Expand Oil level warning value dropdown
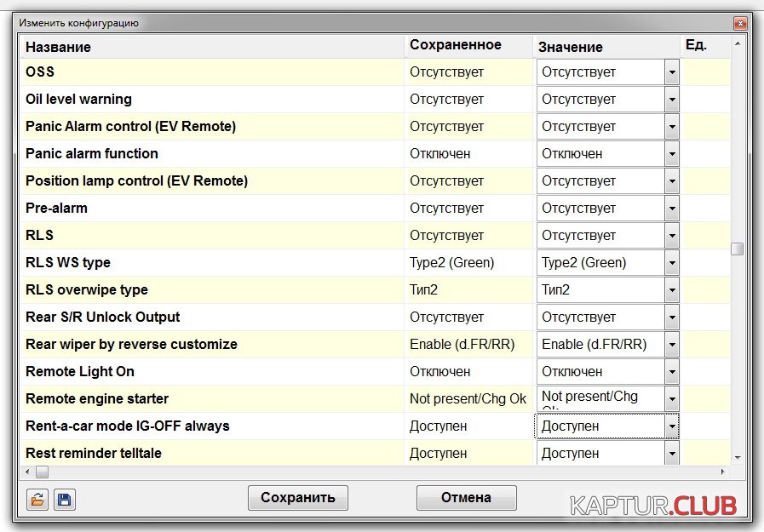The height and width of the screenshot is (532, 764). tap(671, 100)
